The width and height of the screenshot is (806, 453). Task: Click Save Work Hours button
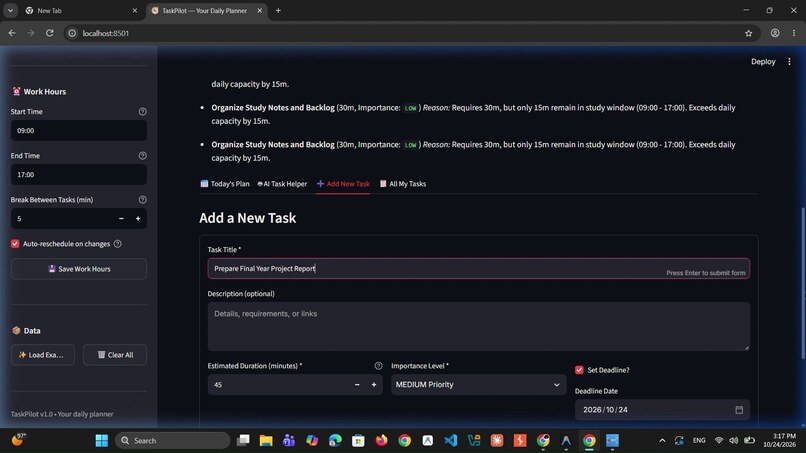(79, 269)
